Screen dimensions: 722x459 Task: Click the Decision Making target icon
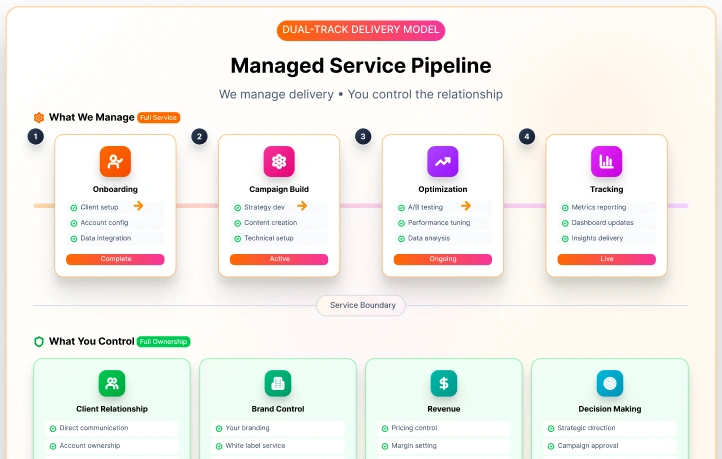pyautogui.click(x=610, y=383)
